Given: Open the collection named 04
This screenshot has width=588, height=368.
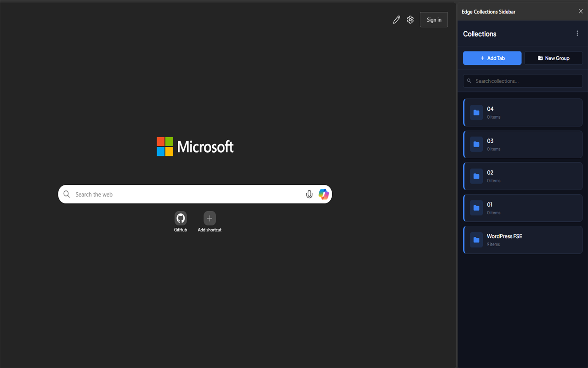Looking at the screenshot, I should (523, 113).
